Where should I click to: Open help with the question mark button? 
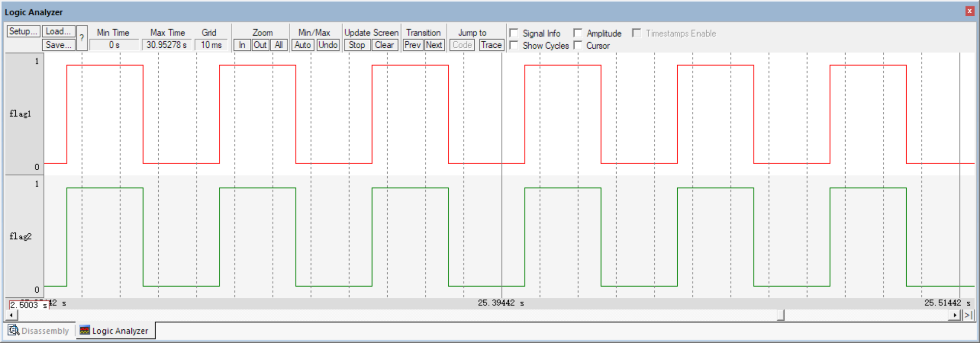pos(82,38)
